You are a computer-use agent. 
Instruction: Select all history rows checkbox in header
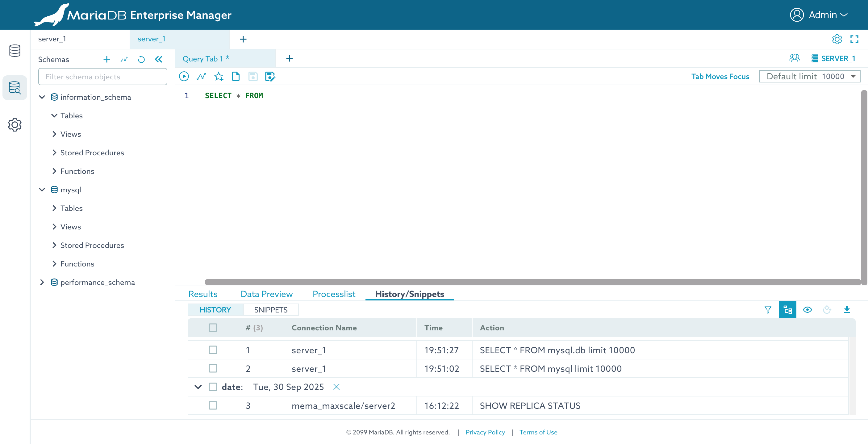coord(213,328)
